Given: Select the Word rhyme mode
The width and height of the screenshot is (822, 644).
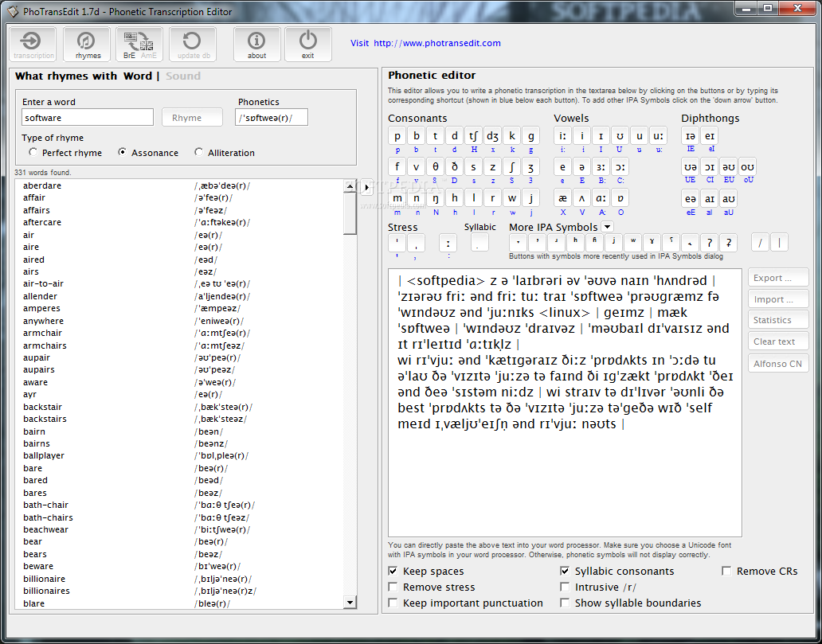Looking at the screenshot, I should tap(137, 76).
